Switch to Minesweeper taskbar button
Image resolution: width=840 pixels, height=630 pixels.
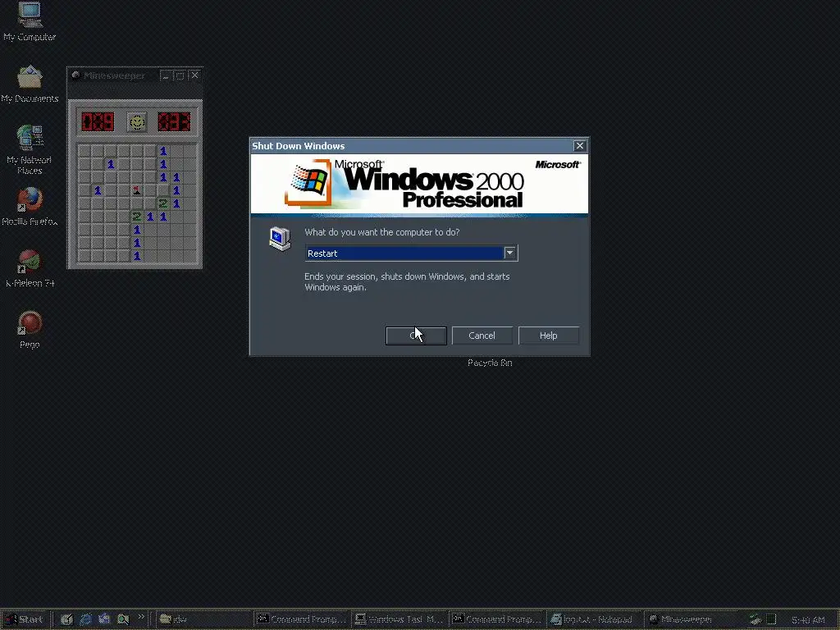click(692, 619)
